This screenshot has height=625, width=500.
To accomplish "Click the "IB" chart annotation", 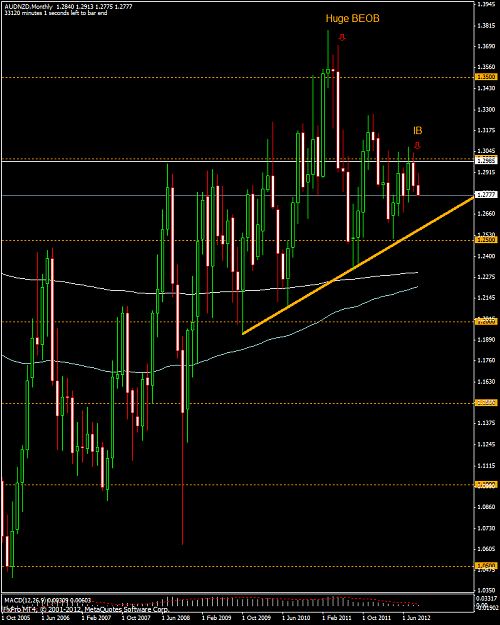I will (x=417, y=130).
